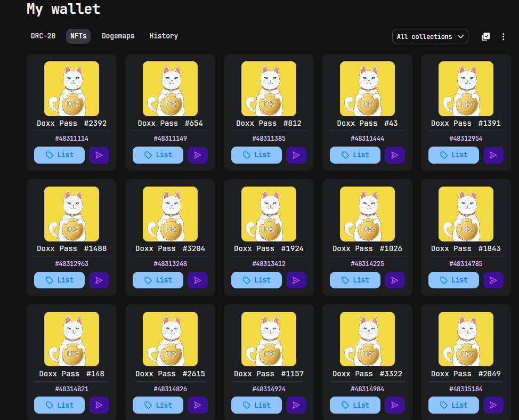View Doxx Pass #2392 cat thumbnail
This screenshot has width=519, height=420.
[71, 88]
